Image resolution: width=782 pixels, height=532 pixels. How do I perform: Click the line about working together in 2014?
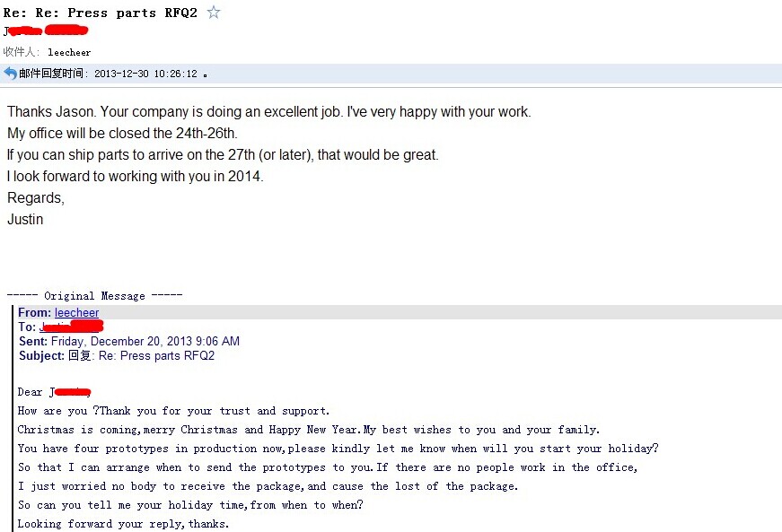pyautogui.click(x=136, y=177)
